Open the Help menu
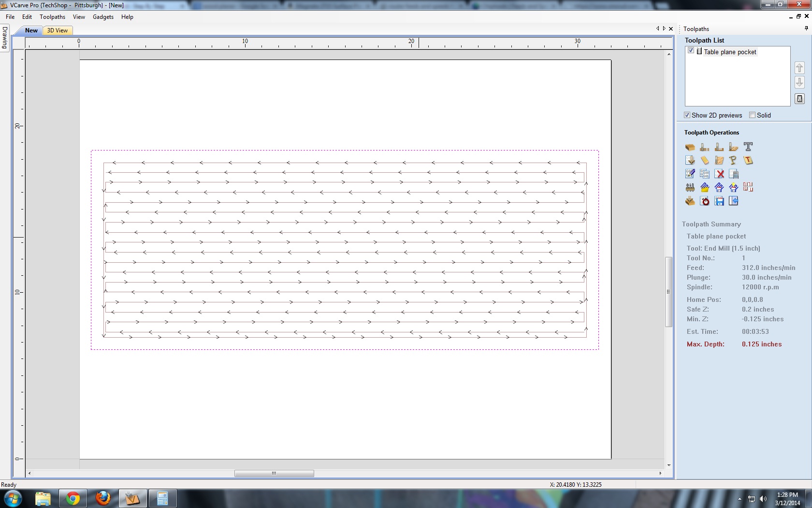The width and height of the screenshot is (812, 508). (127, 17)
